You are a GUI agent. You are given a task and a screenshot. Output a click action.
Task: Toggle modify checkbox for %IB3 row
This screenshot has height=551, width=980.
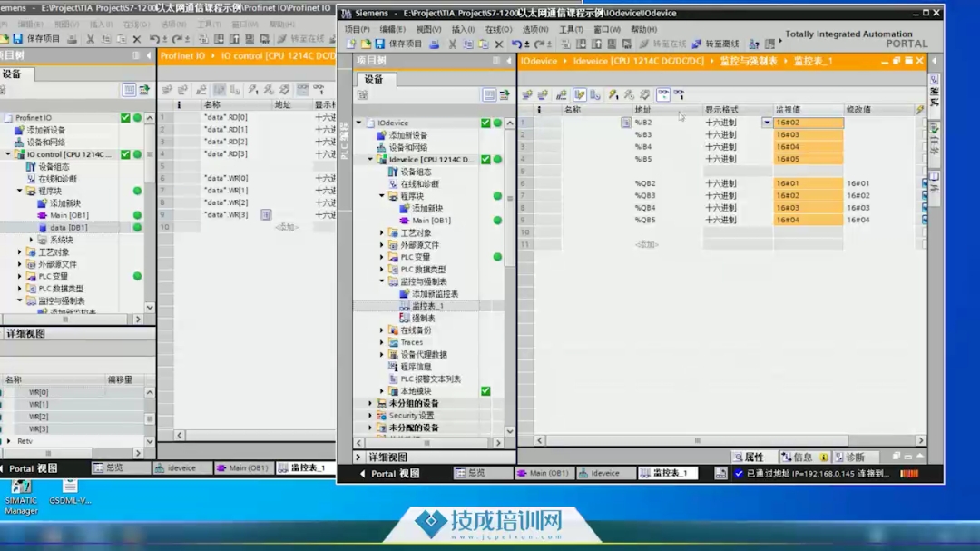click(x=925, y=134)
